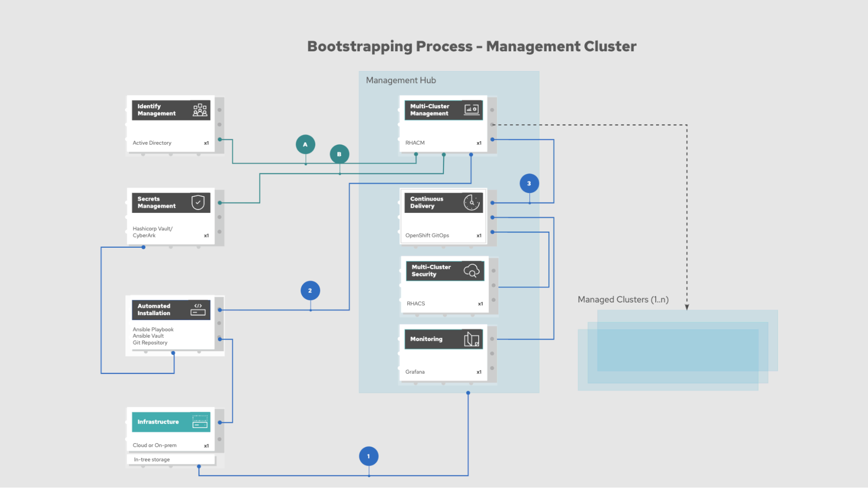The width and height of the screenshot is (868, 488).
Task: Click the Multi-Cluster Security cloud icon
Action: tap(472, 271)
